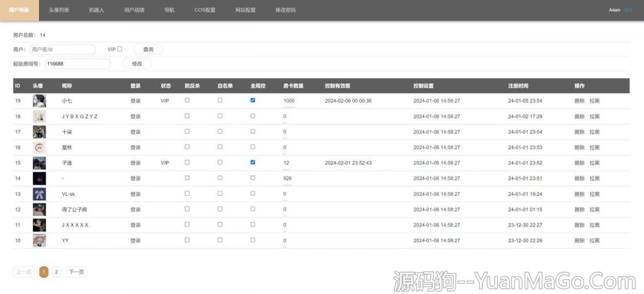Image resolution: width=644 pixels, height=294 pixels.
Task: Enable 全局控 for user 星林
Action: (x=253, y=147)
